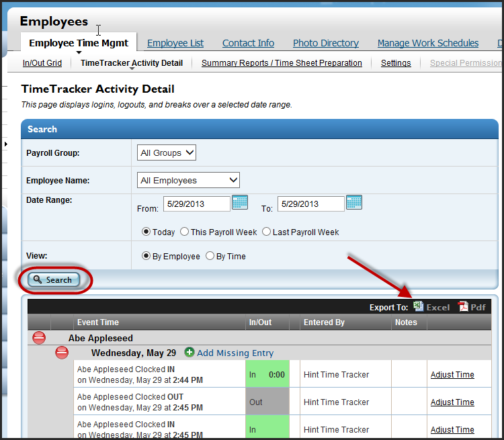Open the Settings subtab

point(396,63)
